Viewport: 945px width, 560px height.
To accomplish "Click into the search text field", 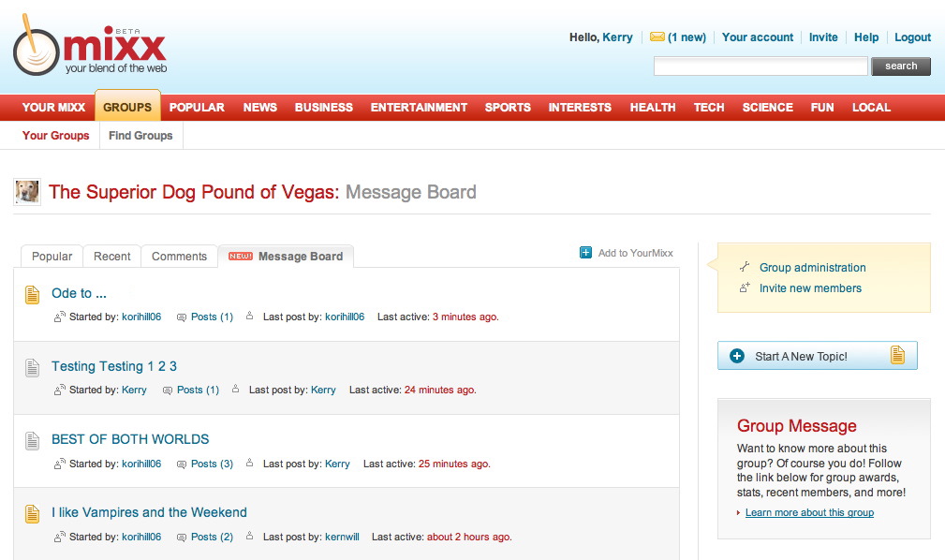I will click(760, 66).
